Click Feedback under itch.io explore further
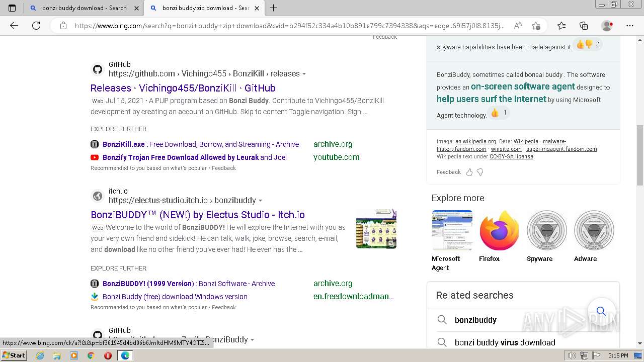644x362 pixels. click(x=224, y=307)
